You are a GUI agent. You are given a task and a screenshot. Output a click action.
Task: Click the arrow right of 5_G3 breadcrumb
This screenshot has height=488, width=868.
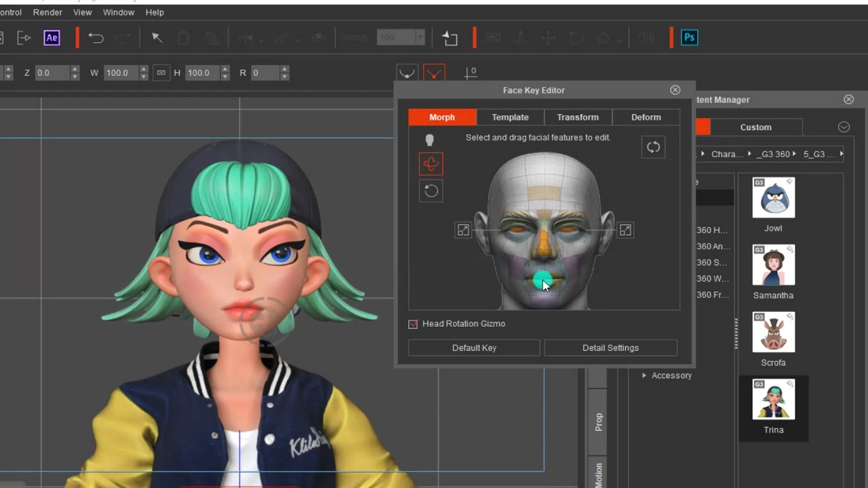[842, 154]
